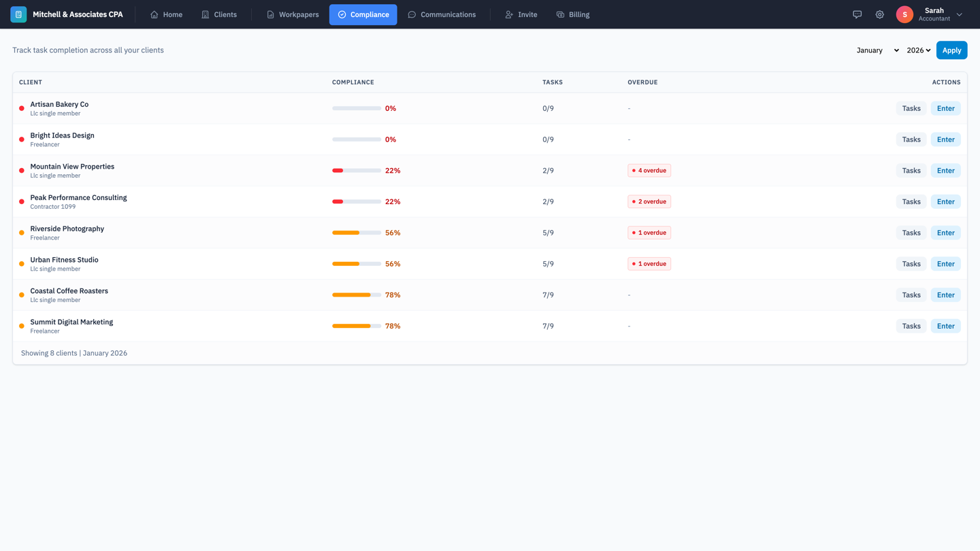Expand the Sarah account menu chevron
Image resolution: width=980 pixels, height=551 pixels.
960,14
